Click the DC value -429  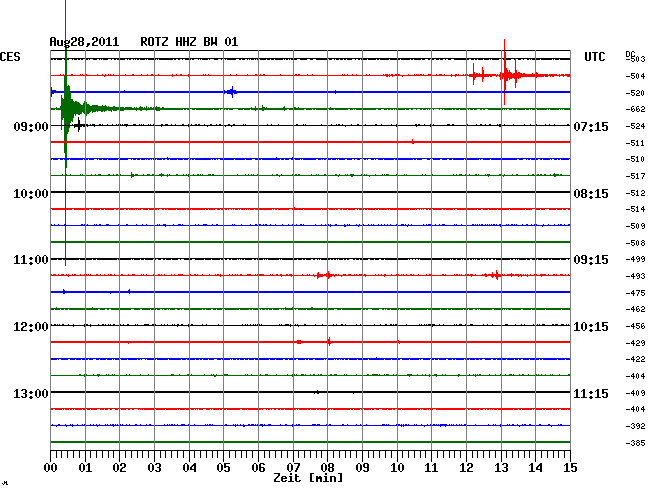(635, 343)
